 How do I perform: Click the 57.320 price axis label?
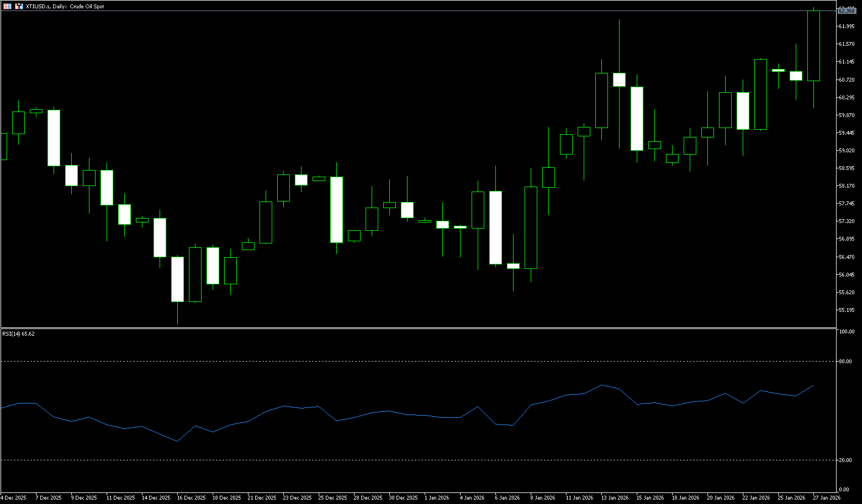[847, 221]
